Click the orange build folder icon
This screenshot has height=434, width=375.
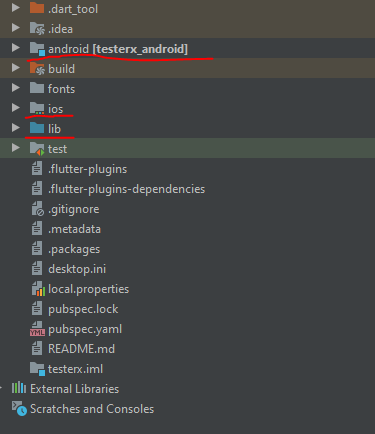click(x=37, y=69)
